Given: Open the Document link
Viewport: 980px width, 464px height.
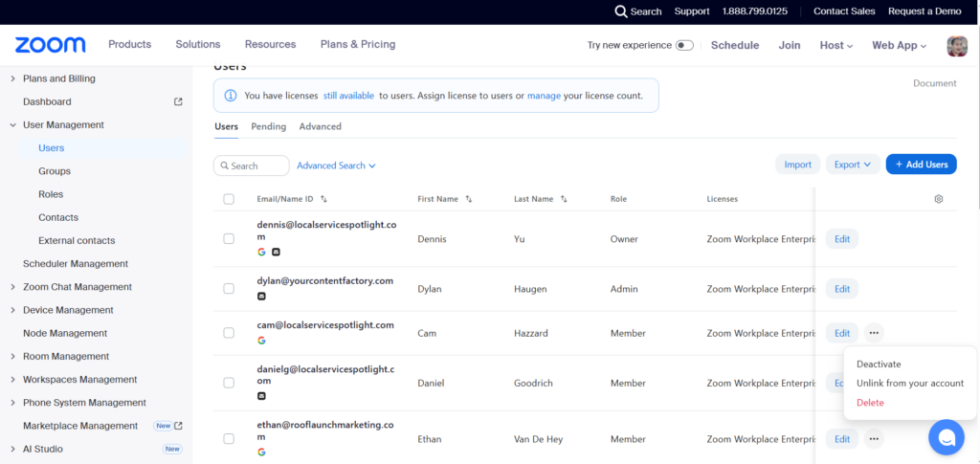Looking at the screenshot, I should coord(934,83).
